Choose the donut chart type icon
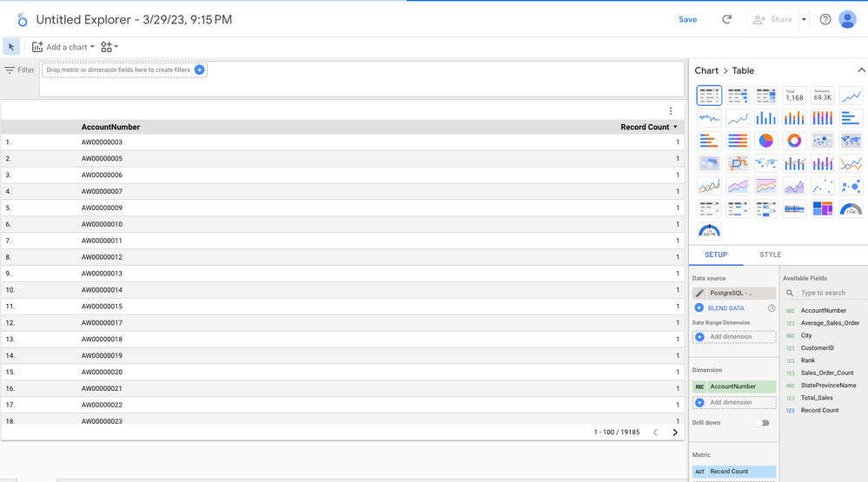Viewport: 868px width, 482px height. coord(794,141)
